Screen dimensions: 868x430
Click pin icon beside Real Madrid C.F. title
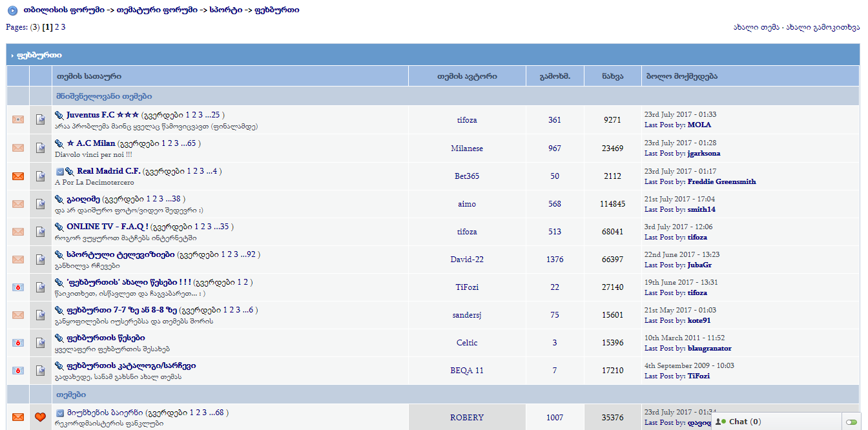(69, 172)
